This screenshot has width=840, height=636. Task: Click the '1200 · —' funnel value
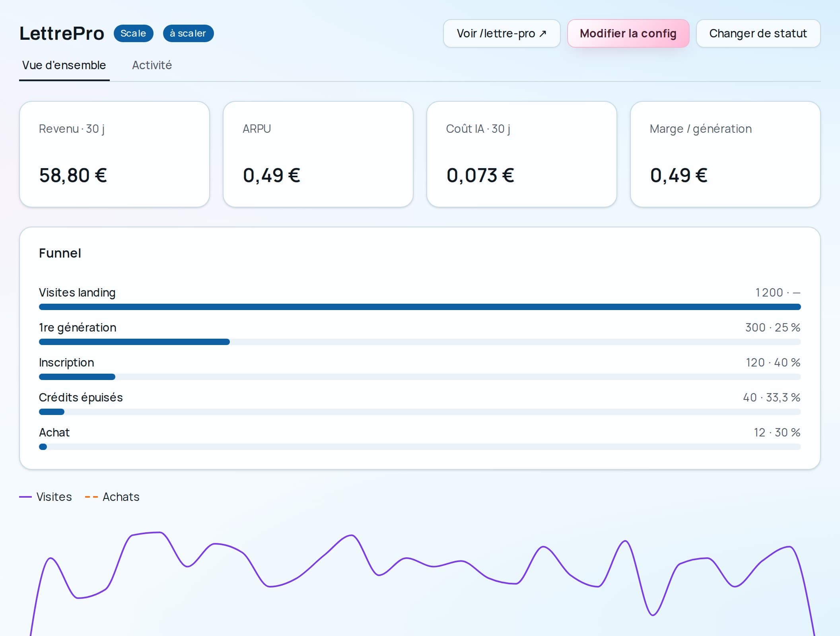[x=778, y=293]
